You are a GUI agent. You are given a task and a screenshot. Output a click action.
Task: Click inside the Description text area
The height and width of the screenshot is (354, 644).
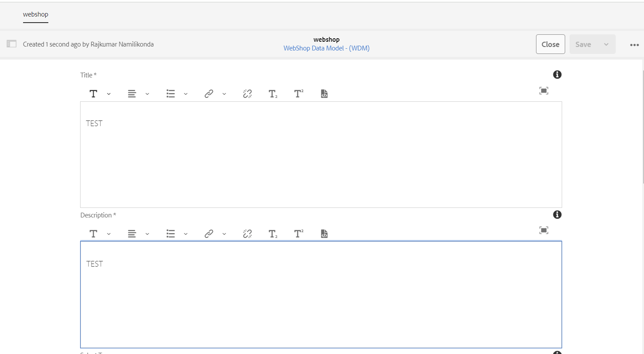tap(321, 294)
